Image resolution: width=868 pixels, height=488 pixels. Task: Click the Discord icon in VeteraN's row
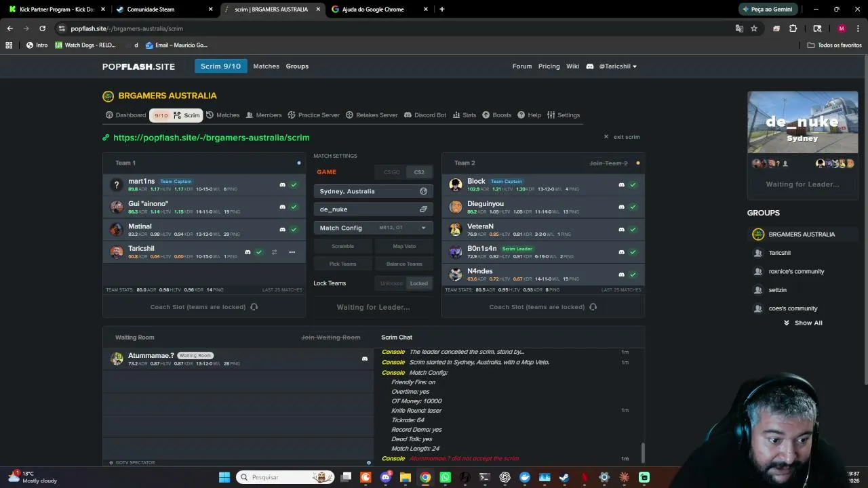tap(621, 229)
